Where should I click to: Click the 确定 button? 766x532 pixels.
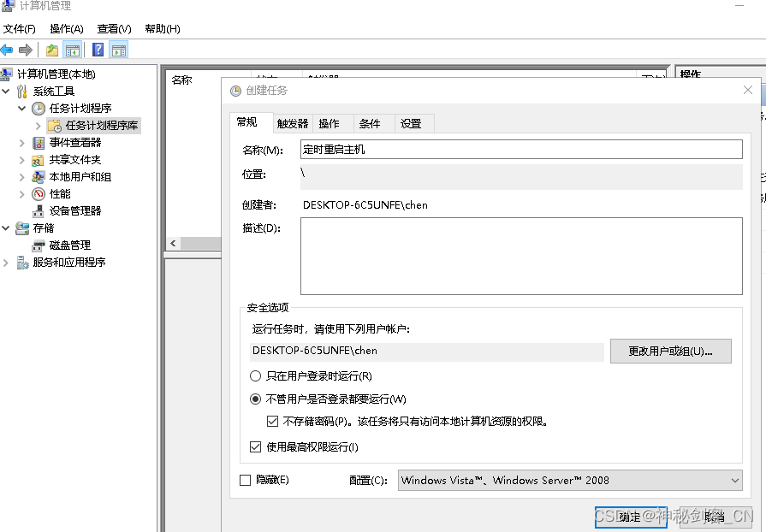tap(631, 517)
